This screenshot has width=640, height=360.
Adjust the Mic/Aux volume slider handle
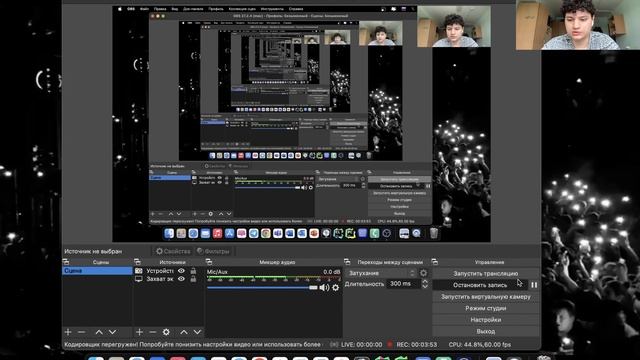click(x=313, y=288)
